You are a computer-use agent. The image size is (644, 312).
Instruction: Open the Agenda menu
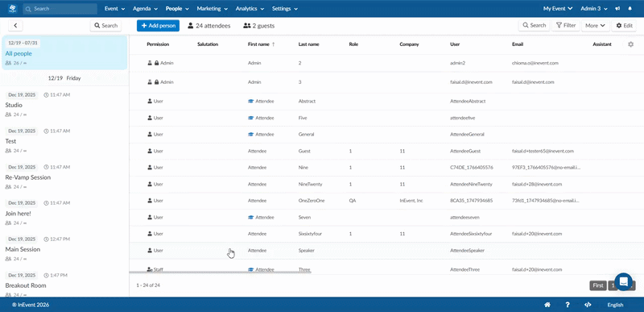point(145,9)
